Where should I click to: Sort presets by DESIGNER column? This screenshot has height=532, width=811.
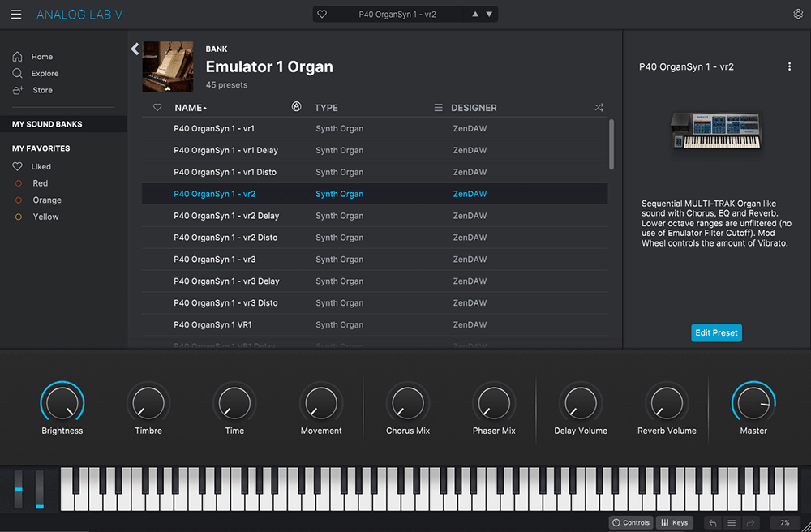pos(474,108)
